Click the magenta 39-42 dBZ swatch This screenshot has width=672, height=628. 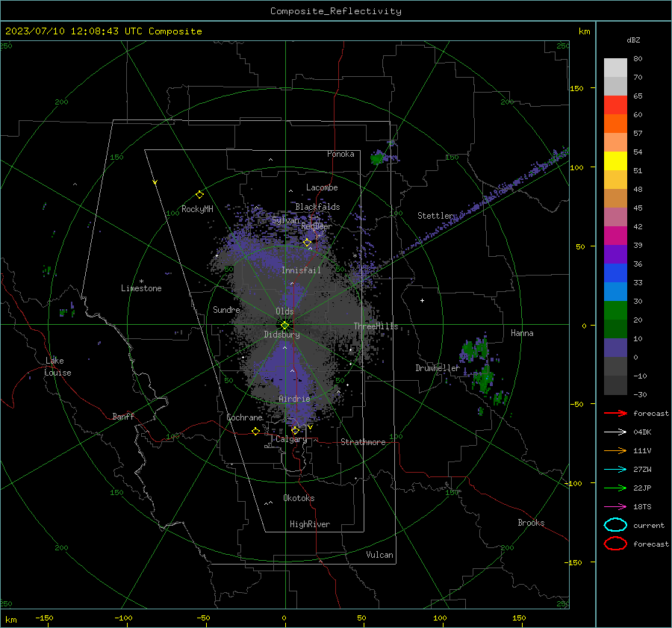click(615, 235)
